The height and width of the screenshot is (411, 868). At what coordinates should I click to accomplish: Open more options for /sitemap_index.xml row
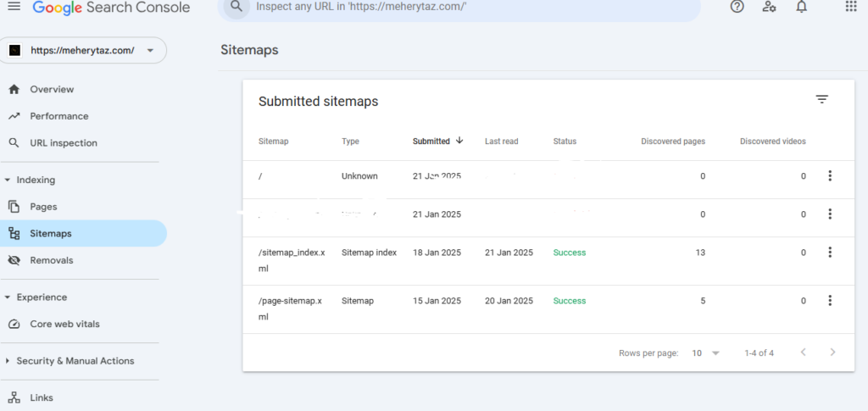tap(830, 253)
